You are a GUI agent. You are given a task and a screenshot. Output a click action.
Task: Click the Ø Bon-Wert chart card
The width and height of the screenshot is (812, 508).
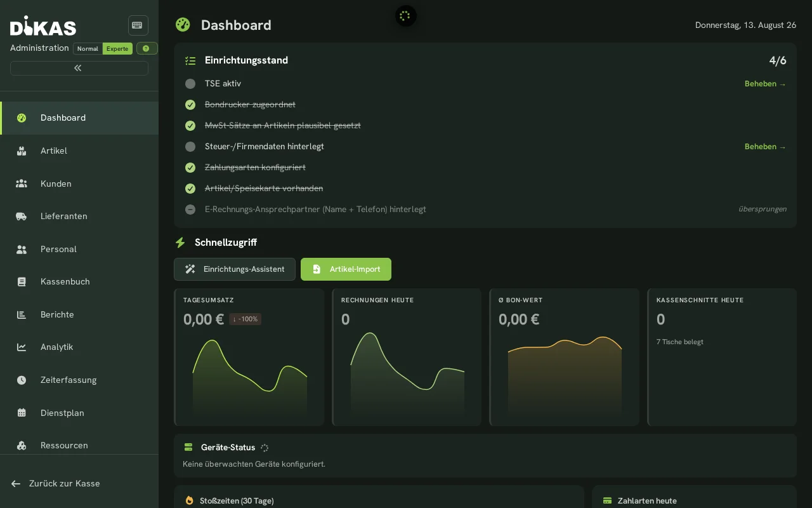pos(565,357)
